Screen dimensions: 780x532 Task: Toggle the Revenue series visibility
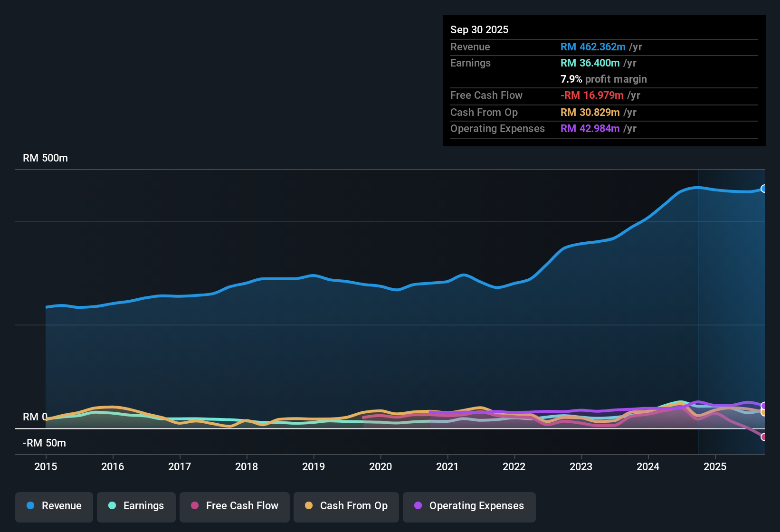(54, 506)
